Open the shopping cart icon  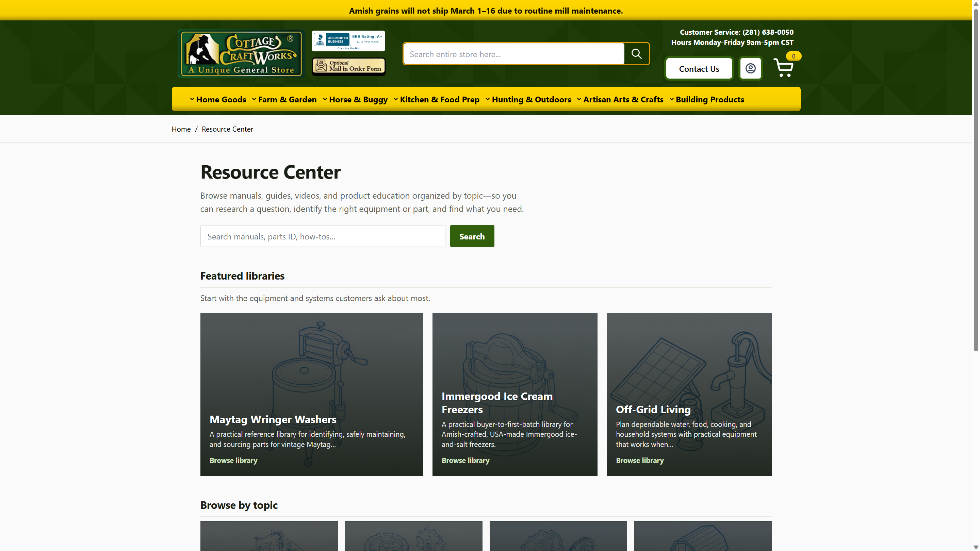pyautogui.click(x=783, y=67)
